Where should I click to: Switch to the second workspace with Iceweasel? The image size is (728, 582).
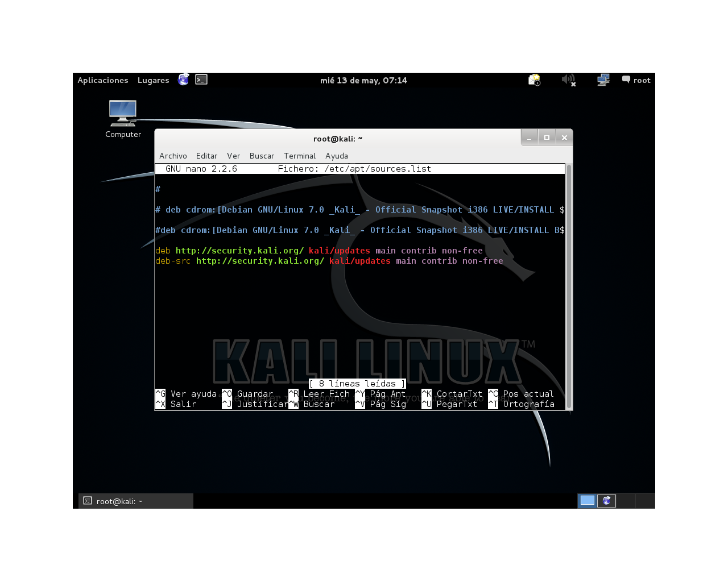(x=606, y=501)
